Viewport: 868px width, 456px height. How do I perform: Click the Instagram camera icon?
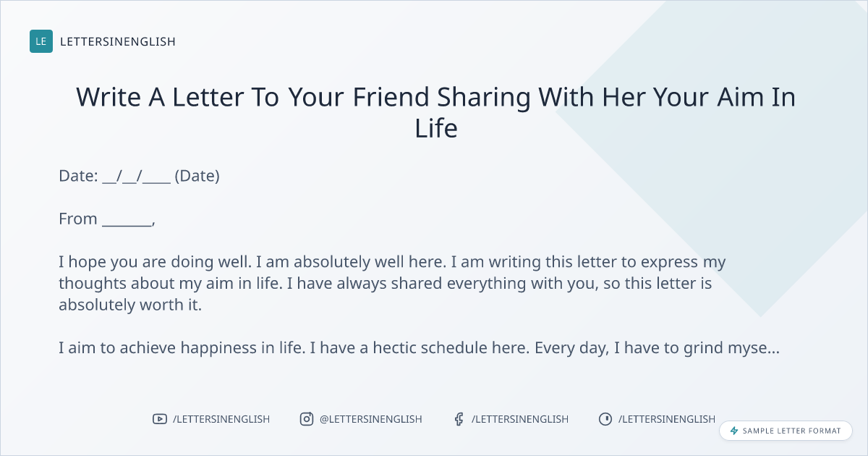point(307,419)
